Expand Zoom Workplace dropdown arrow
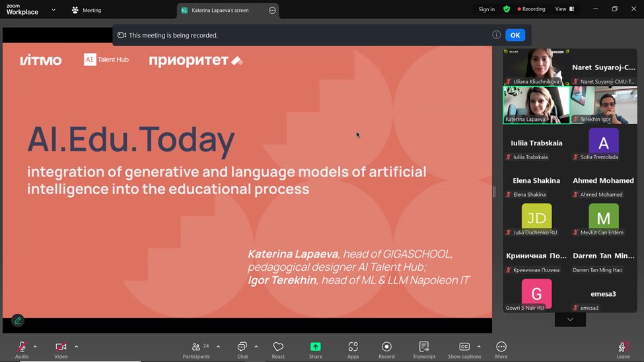This screenshot has width=644, height=362. [x=54, y=10]
